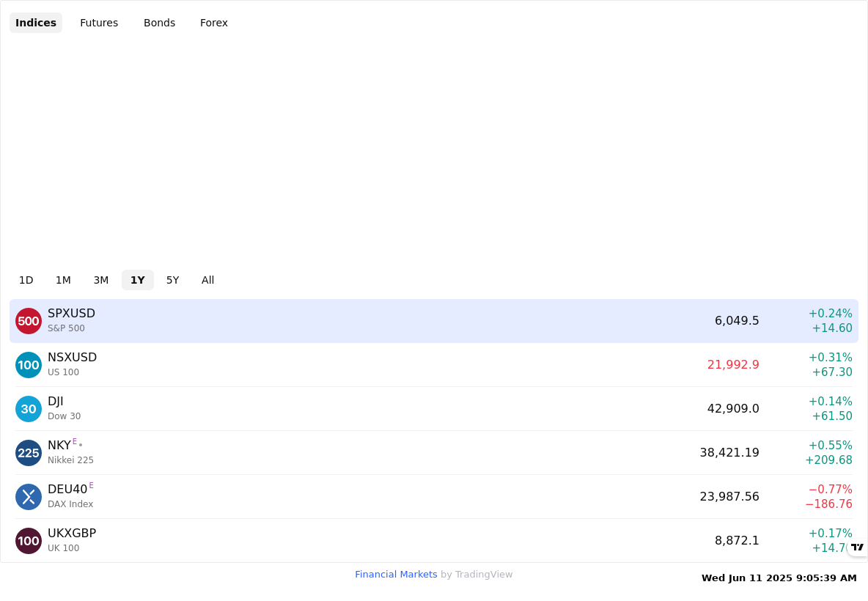868x601 pixels.
Task: Click the NSXUSD symbol name
Action: pos(72,358)
